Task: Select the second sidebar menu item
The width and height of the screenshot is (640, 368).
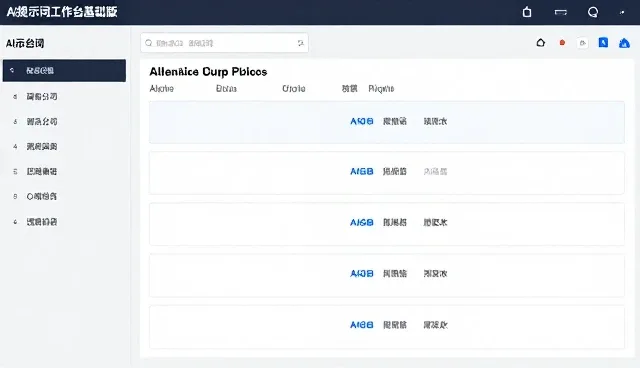Action: tap(64, 97)
